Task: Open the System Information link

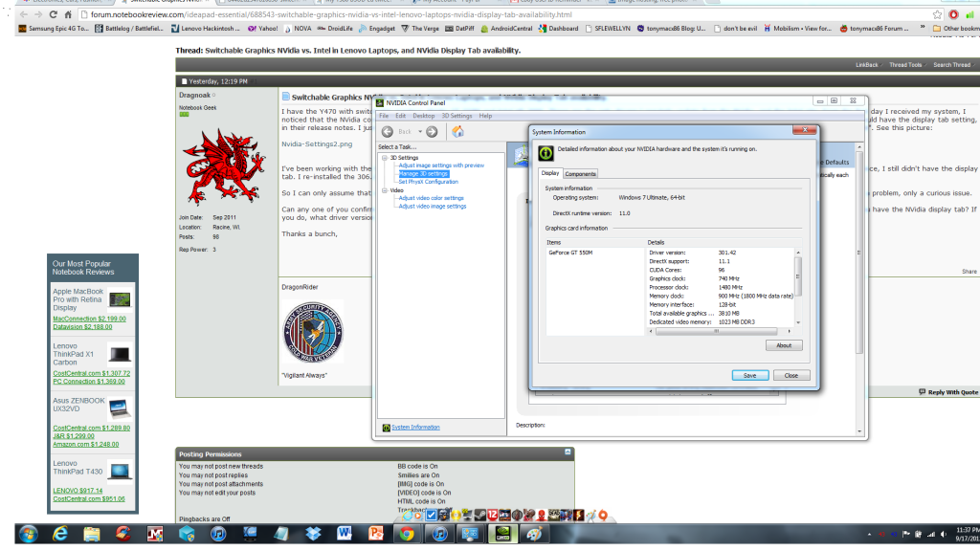Action: (415, 428)
